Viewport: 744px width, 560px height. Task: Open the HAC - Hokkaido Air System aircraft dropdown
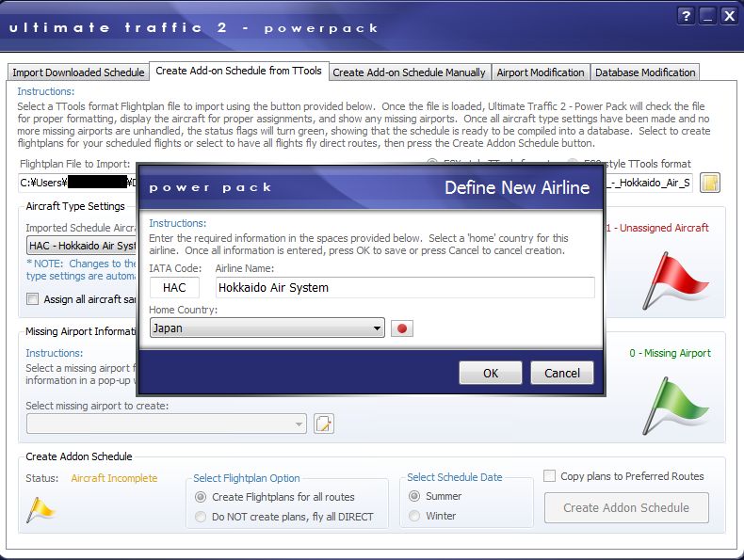click(x=82, y=246)
